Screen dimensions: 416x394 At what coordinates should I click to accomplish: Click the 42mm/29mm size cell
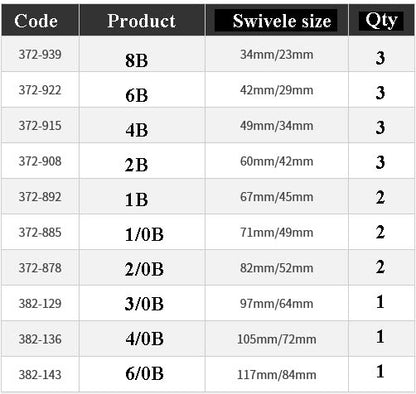(277, 90)
